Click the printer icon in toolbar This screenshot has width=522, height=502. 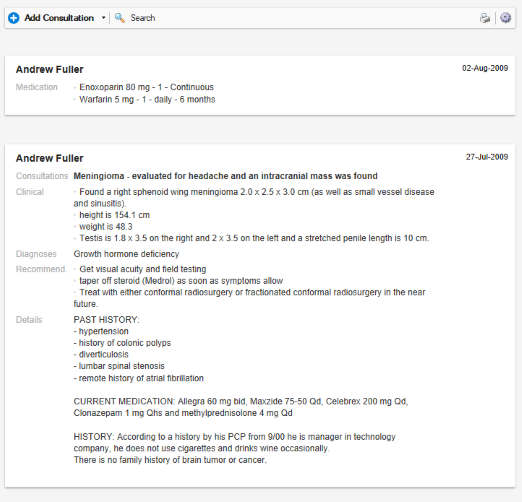coord(485,18)
